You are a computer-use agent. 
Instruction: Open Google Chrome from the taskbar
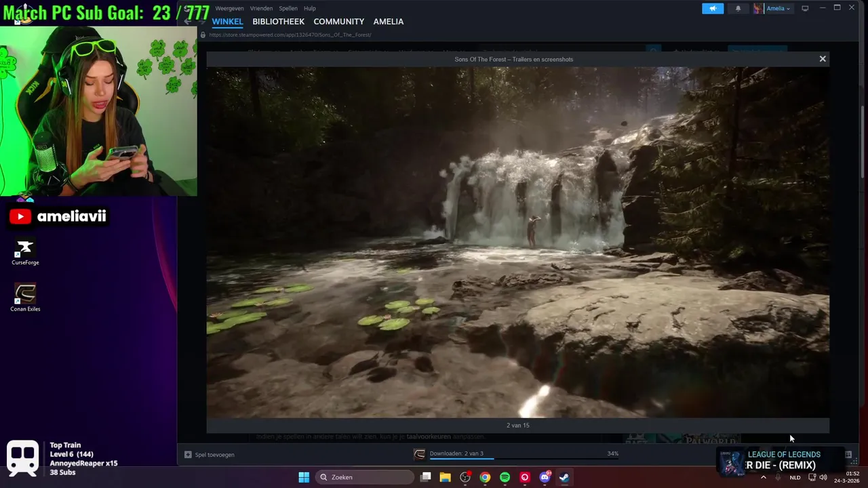[485, 477]
